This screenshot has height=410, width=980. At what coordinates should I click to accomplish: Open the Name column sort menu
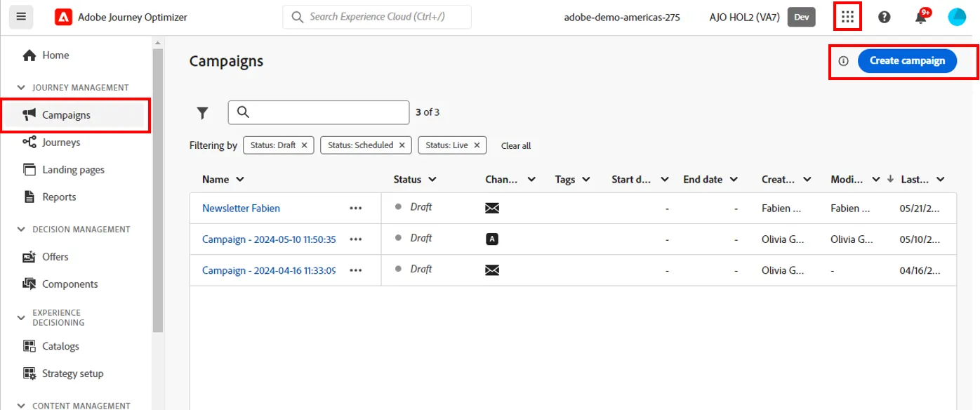(240, 180)
